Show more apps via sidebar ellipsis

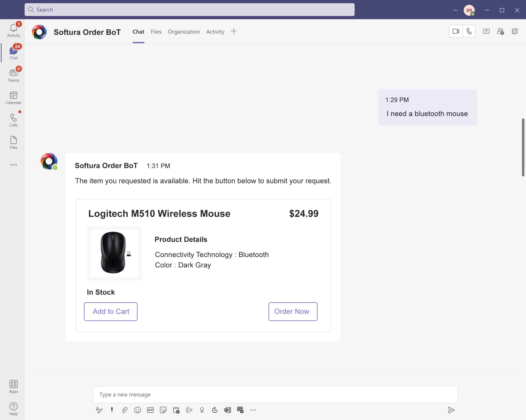pyautogui.click(x=13, y=165)
